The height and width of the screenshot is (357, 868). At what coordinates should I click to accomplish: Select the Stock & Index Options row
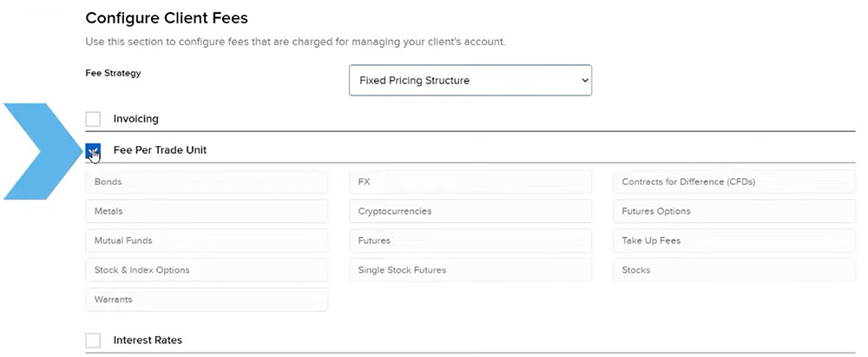(207, 270)
